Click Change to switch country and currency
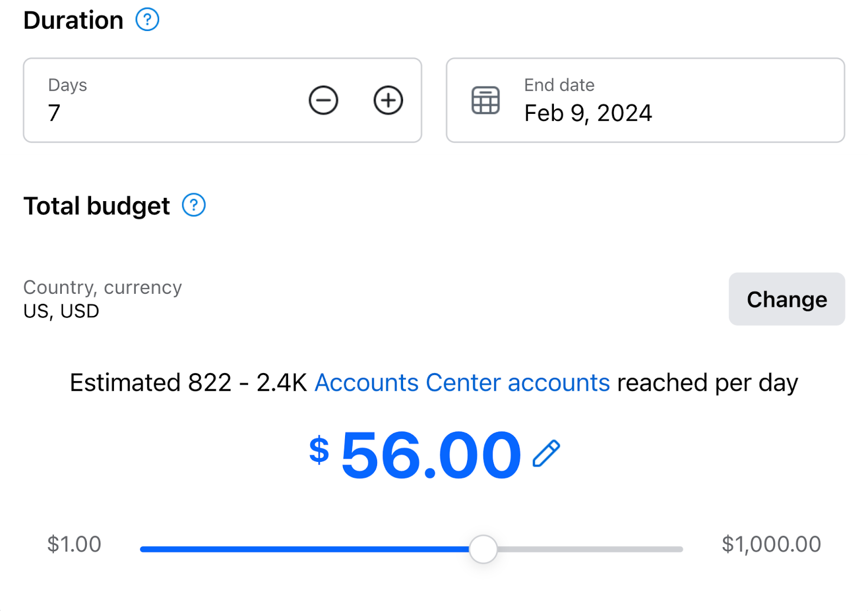 click(x=787, y=299)
